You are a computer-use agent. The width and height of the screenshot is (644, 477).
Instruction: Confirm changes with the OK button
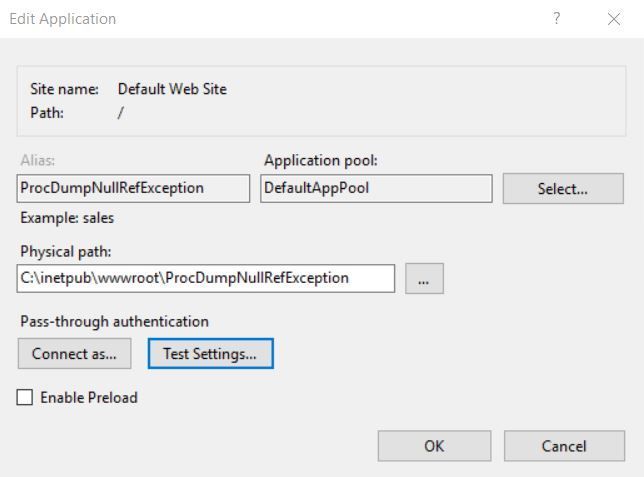pos(434,446)
